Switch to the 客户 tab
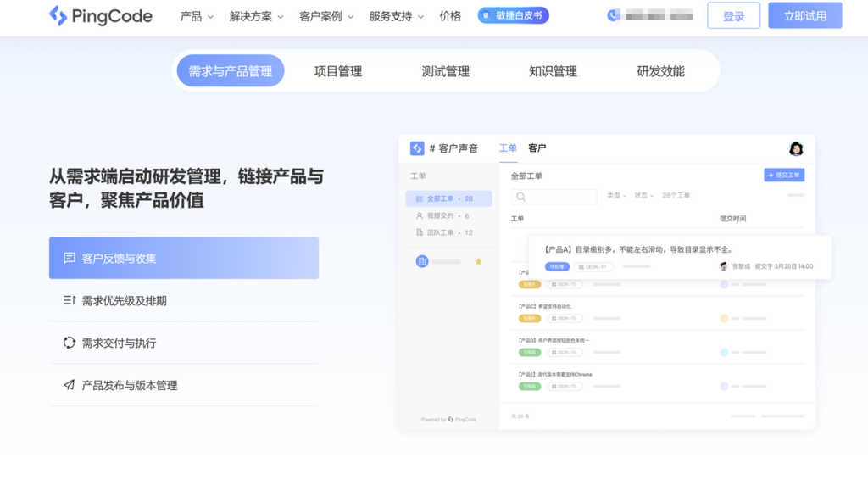The image size is (868, 491). pos(539,148)
